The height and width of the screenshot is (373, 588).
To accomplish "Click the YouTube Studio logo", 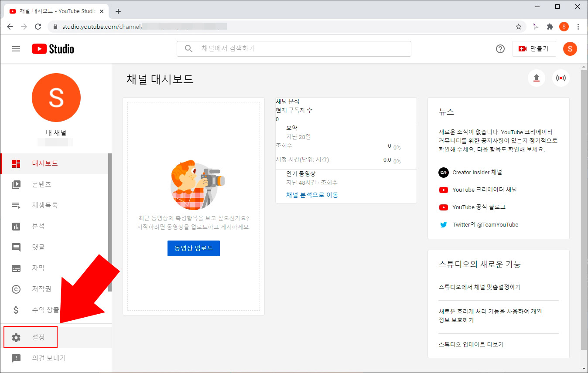I will click(52, 49).
